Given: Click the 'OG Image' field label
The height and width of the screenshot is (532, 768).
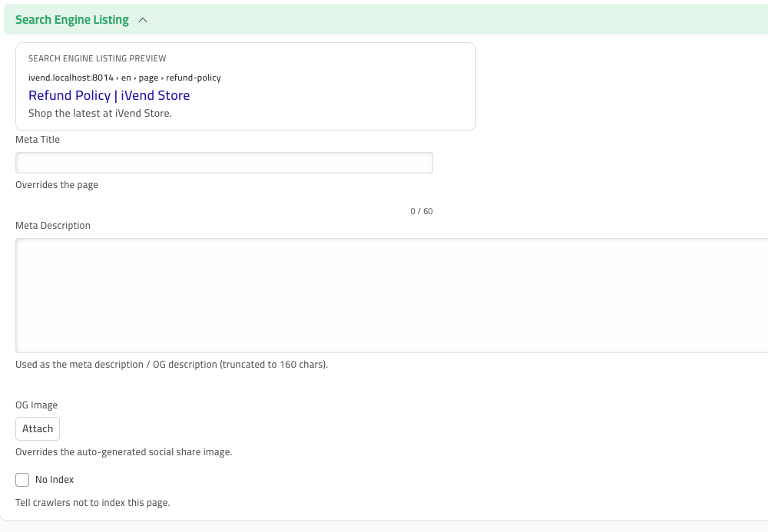Looking at the screenshot, I should [x=37, y=405].
